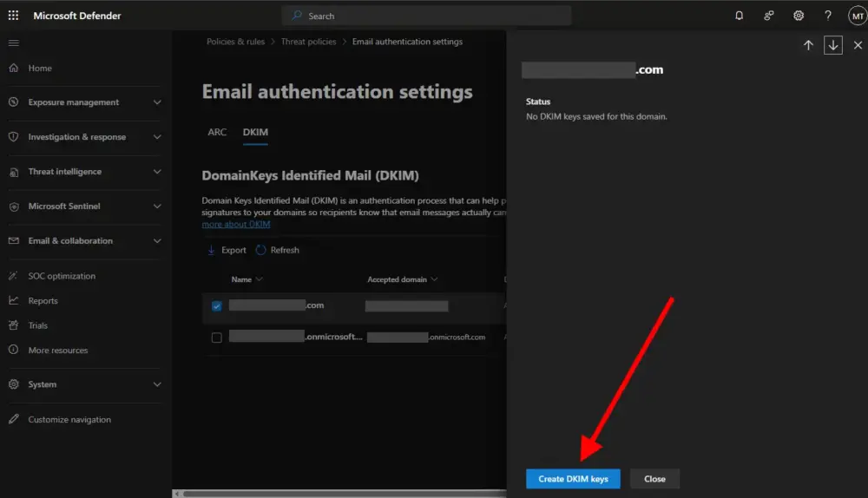Click the SOC optimization icon
This screenshot has height=498, width=868.
coord(14,276)
